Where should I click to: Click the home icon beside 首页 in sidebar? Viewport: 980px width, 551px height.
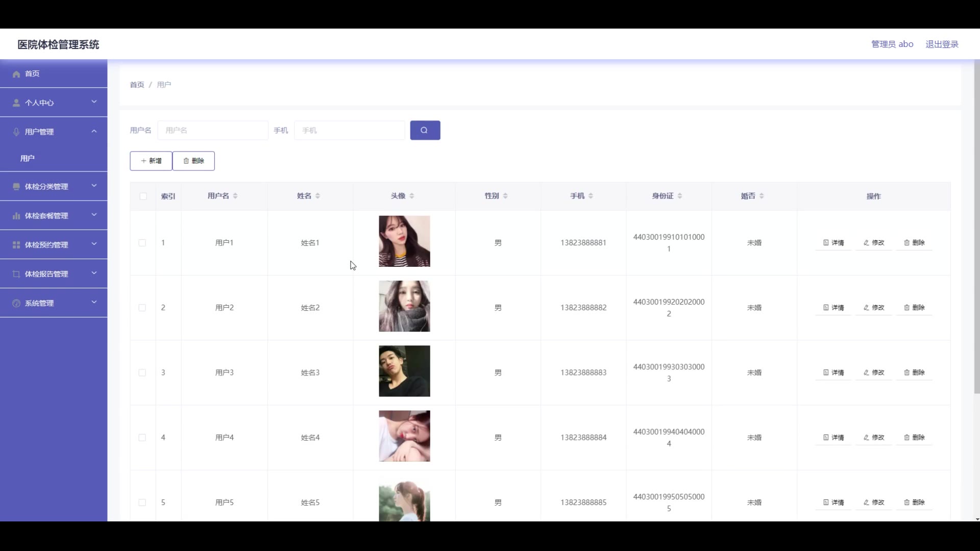(x=16, y=74)
